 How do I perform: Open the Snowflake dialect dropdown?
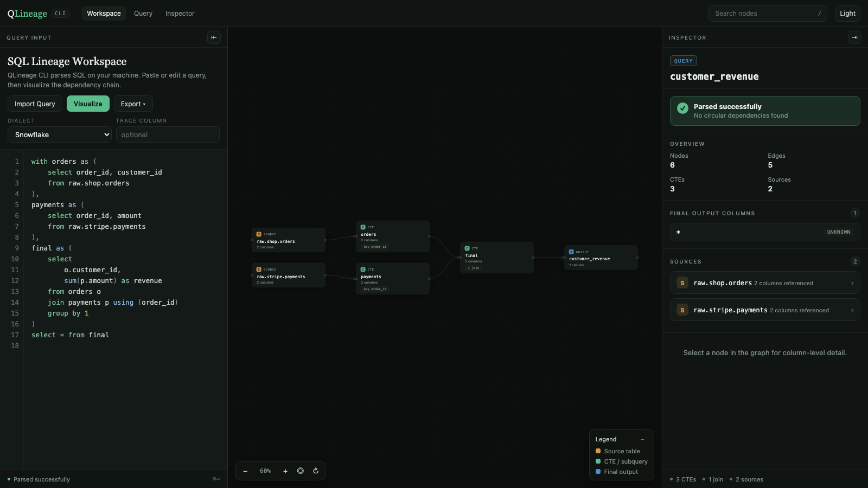pyautogui.click(x=60, y=134)
